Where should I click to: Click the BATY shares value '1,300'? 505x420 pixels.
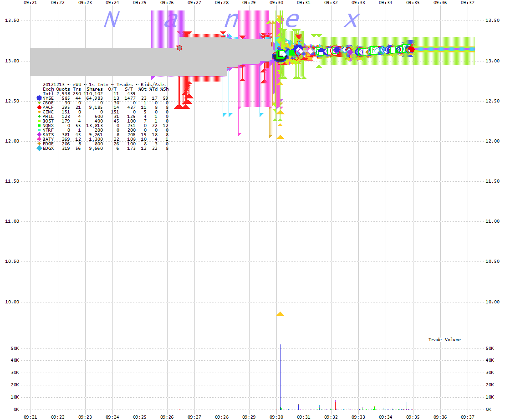96,139
